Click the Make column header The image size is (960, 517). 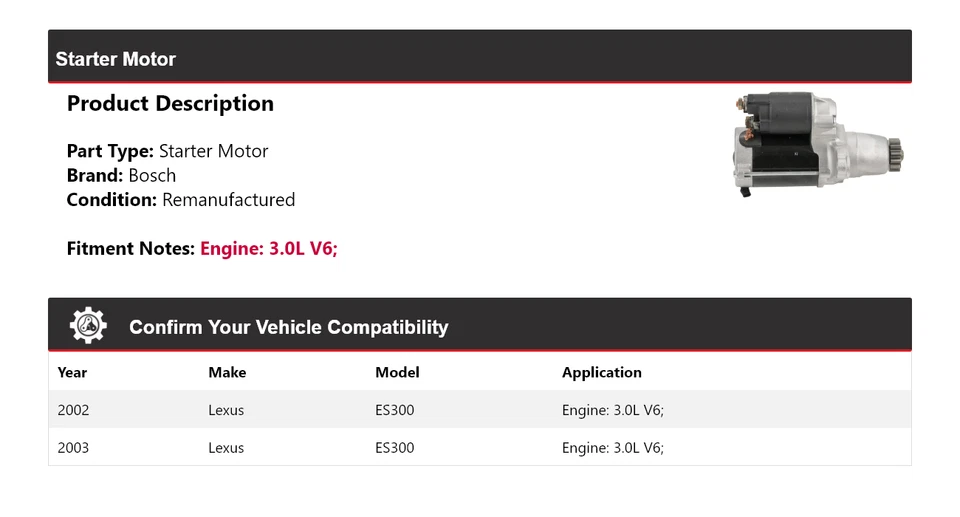coord(227,372)
